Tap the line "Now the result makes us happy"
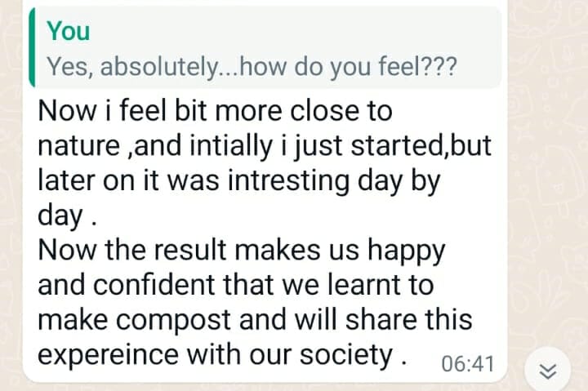This screenshot has width=588, height=391. coord(241,251)
